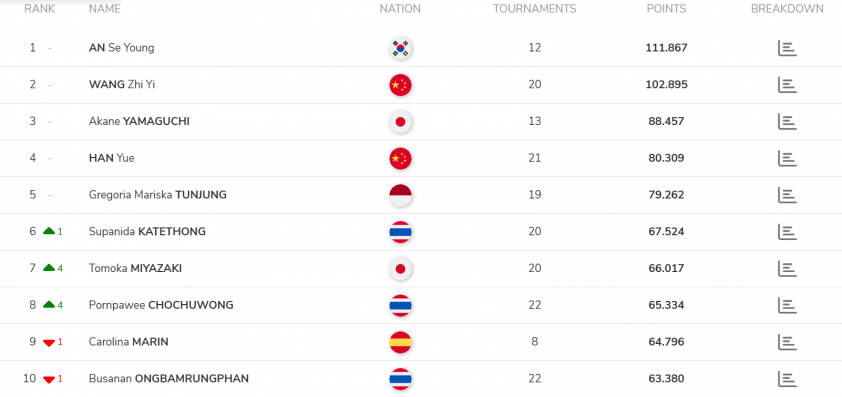Click the South Korea flag icon
The height and width of the screenshot is (397, 842).
tap(400, 48)
